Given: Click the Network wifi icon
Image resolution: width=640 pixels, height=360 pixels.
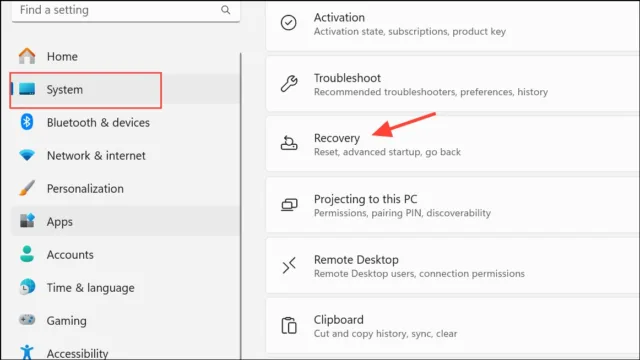Looking at the screenshot, I should pos(27,155).
